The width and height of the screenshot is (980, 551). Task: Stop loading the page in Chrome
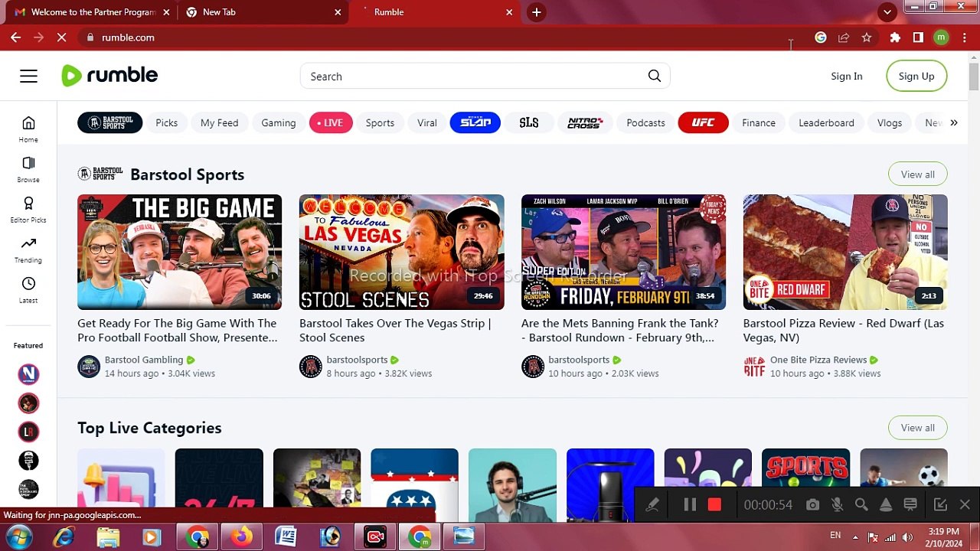61,37
